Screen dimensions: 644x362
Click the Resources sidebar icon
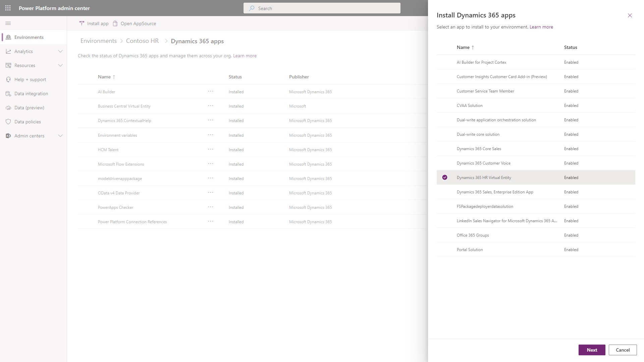click(x=8, y=65)
